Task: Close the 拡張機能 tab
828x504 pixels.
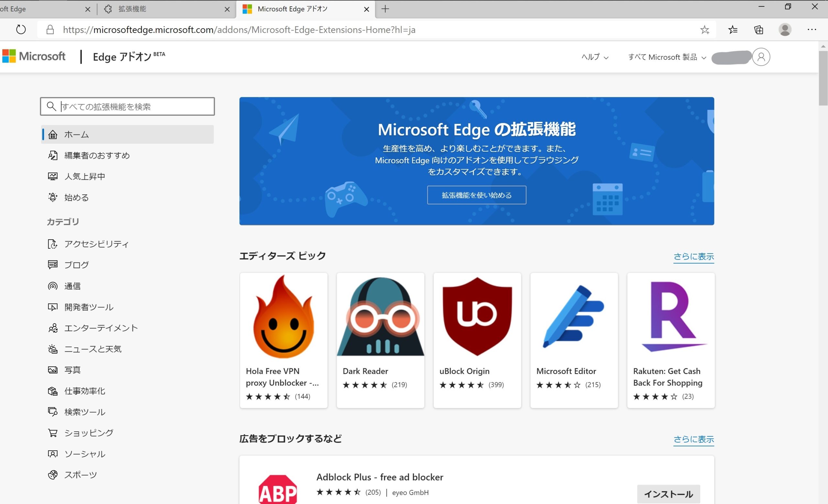Action: point(227,9)
